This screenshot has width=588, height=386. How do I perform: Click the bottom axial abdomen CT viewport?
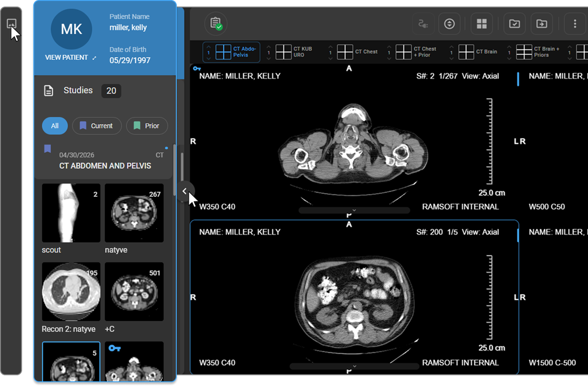click(354, 297)
